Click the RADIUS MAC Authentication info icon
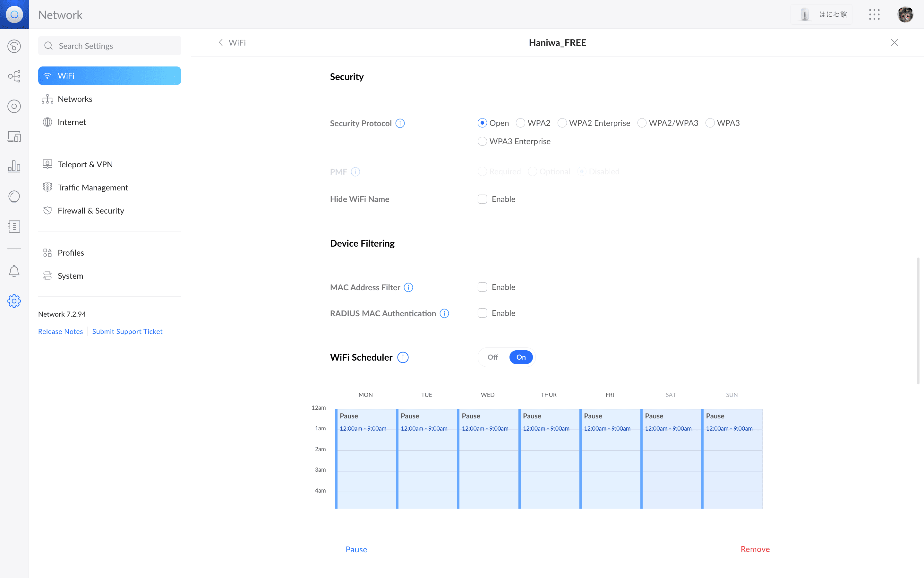924x578 pixels. (444, 313)
